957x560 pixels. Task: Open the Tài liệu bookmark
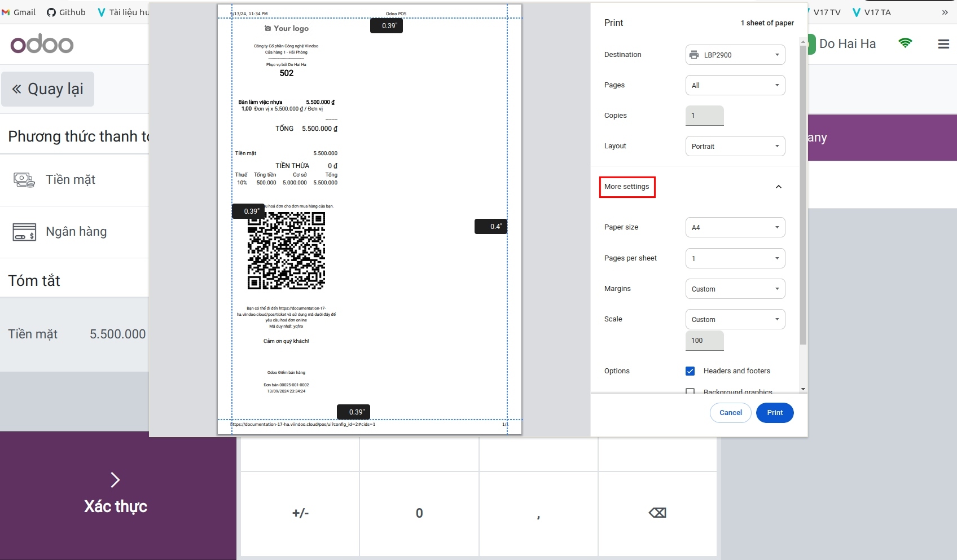click(x=124, y=12)
